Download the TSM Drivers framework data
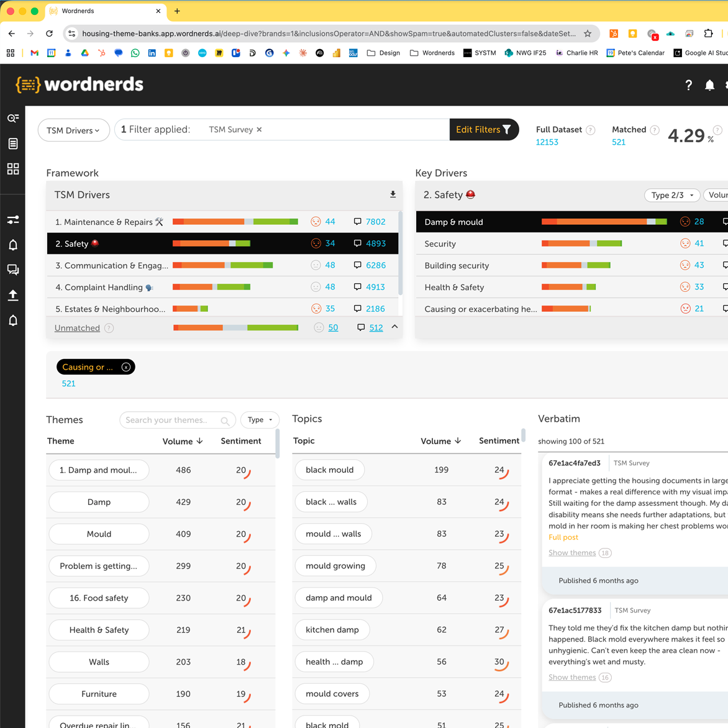This screenshot has width=728, height=728. point(393,194)
